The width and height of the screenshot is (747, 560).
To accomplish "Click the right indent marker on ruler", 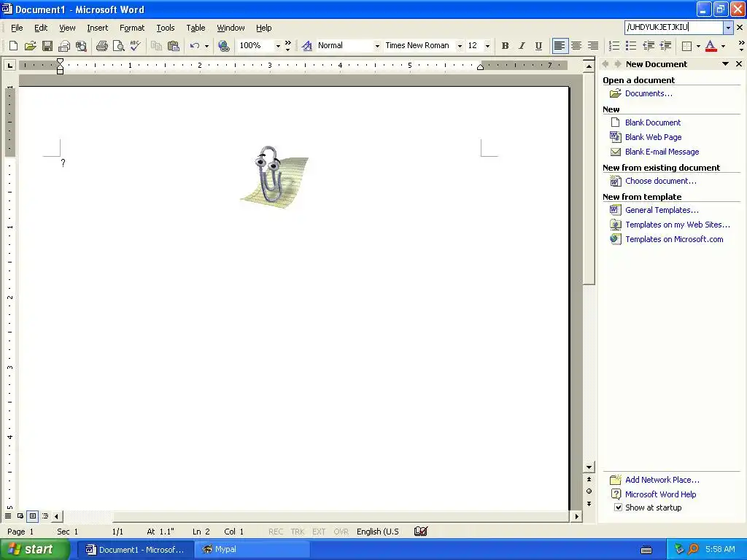I will 480,67.
